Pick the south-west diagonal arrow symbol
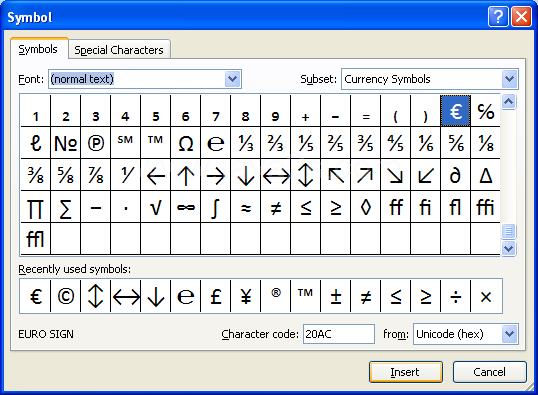 425,175
